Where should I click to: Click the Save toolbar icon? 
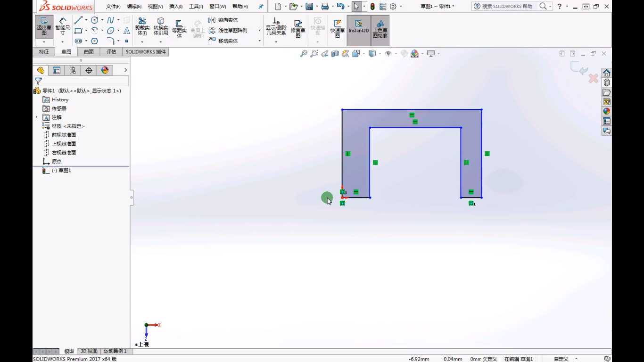point(309,6)
